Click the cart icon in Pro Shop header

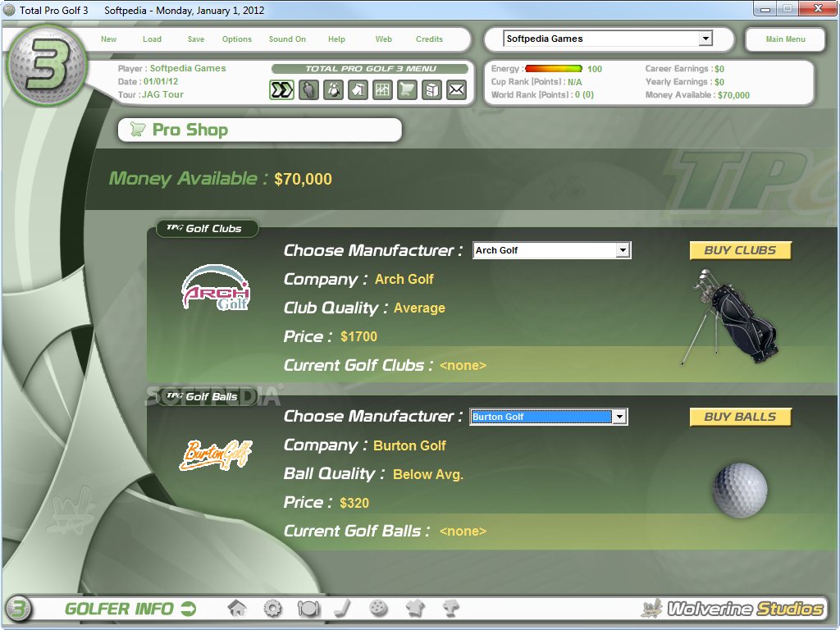coord(138,129)
